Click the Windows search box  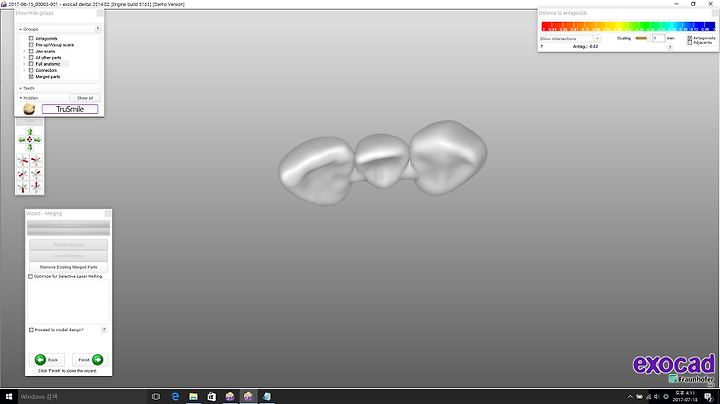point(83,397)
